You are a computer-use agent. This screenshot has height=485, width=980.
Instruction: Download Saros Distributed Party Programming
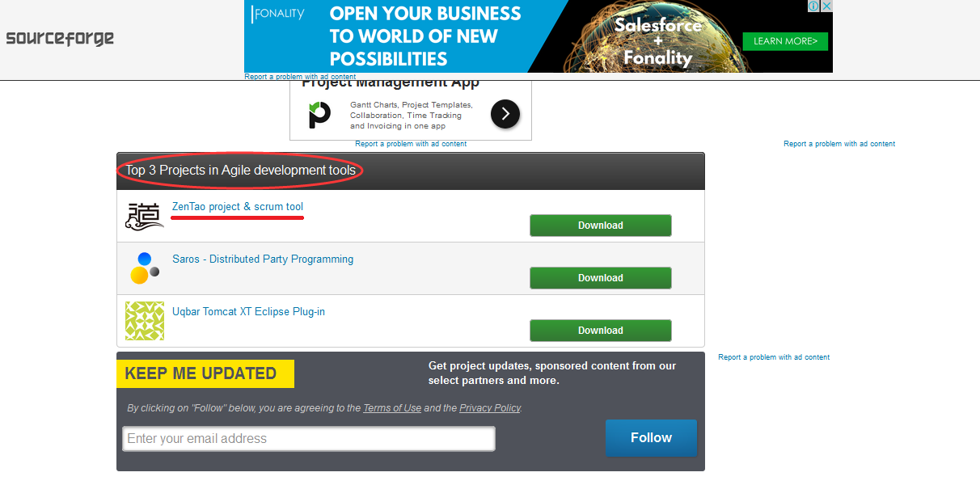pyautogui.click(x=601, y=278)
